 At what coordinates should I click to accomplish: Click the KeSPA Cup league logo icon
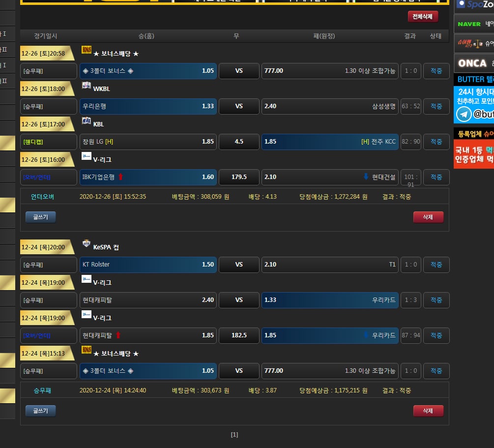[87, 243]
